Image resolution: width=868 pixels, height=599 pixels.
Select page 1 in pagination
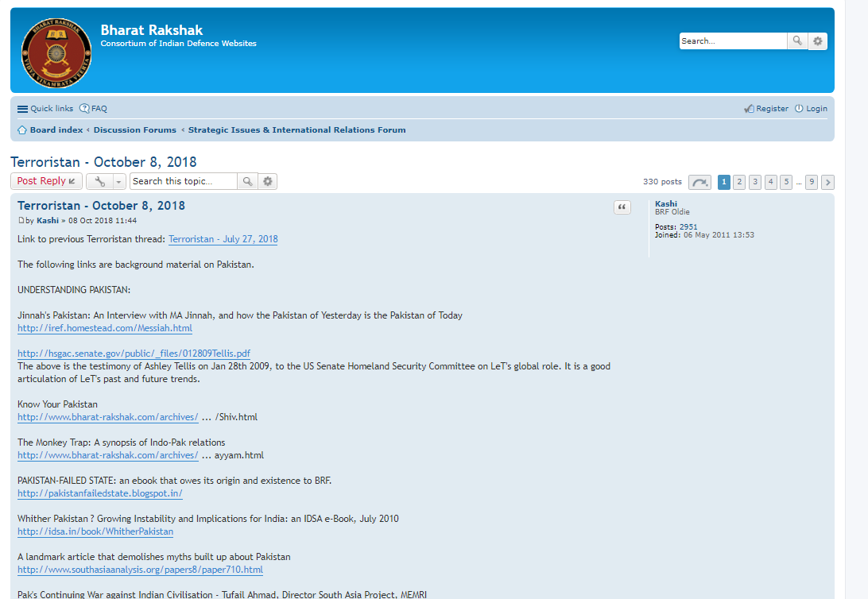pyautogui.click(x=723, y=182)
